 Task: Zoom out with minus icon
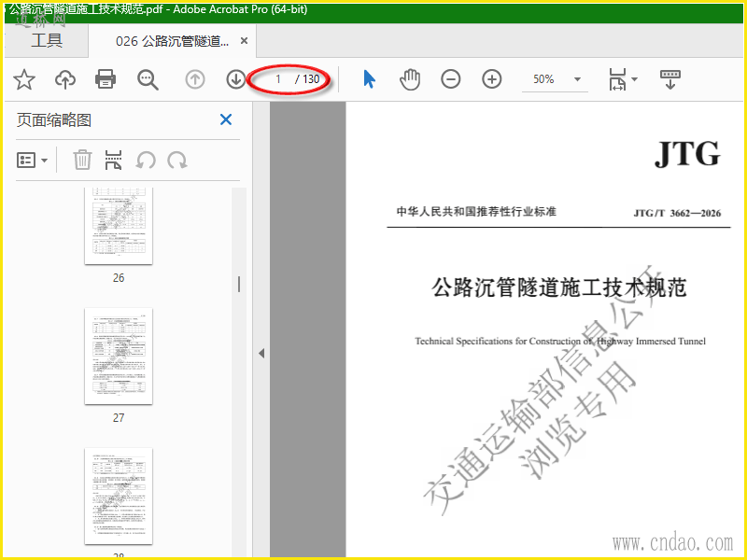(451, 79)
